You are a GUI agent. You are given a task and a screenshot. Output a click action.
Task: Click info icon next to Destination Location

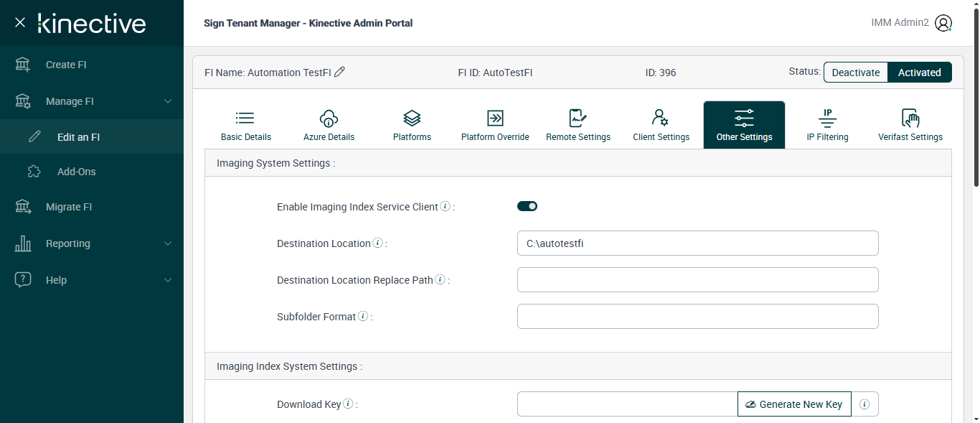pyautogui.click(x=378, y=243)
